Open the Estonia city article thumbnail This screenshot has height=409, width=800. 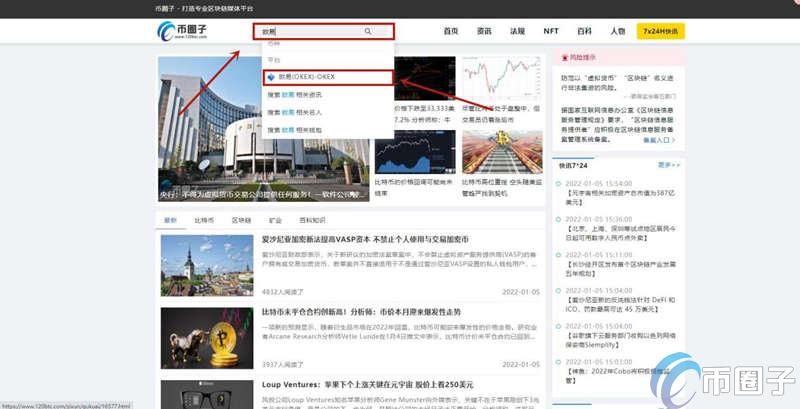pos(207,265)
